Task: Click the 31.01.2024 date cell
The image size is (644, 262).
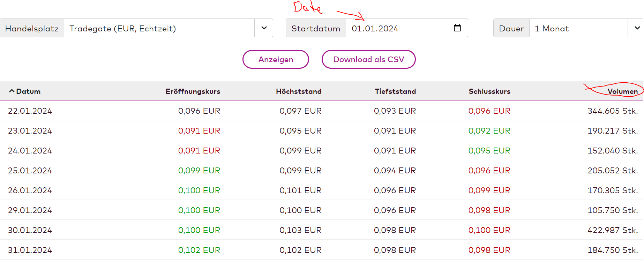Action: pos(30,250)
